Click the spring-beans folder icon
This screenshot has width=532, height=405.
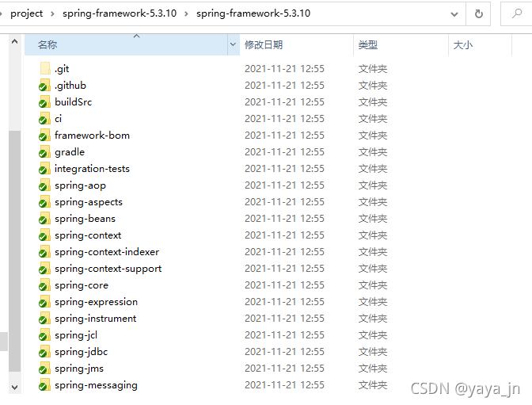click(x=45, y=218)
